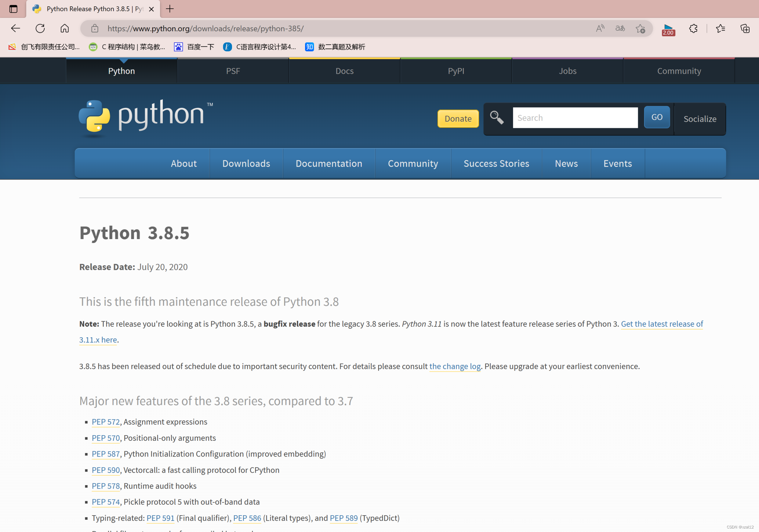Reload the page with the refresh icon
Screen dimensions: 759x532
pos(40,28)
